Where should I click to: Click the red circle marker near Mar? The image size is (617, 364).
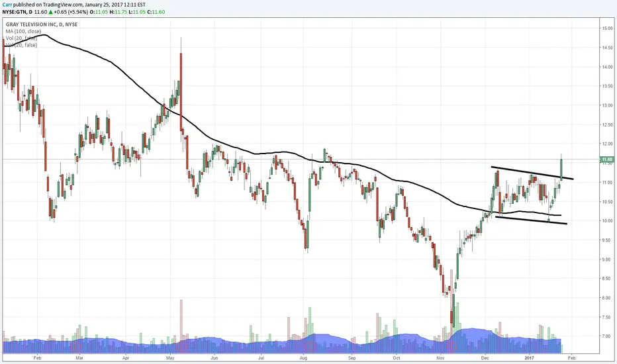75,347
